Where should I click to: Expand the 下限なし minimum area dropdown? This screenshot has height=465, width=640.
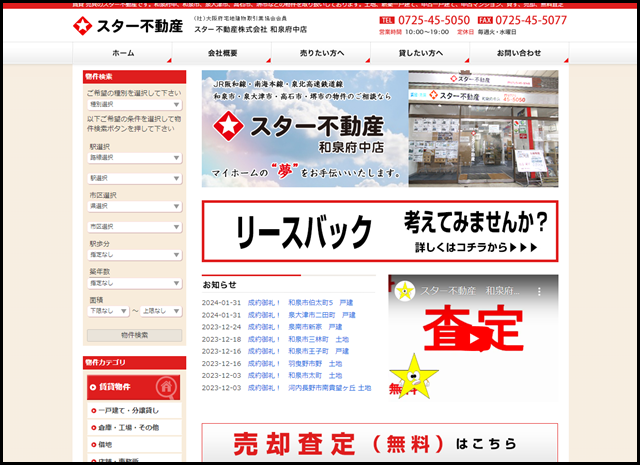pyautogui.click(x=108, y=311)
